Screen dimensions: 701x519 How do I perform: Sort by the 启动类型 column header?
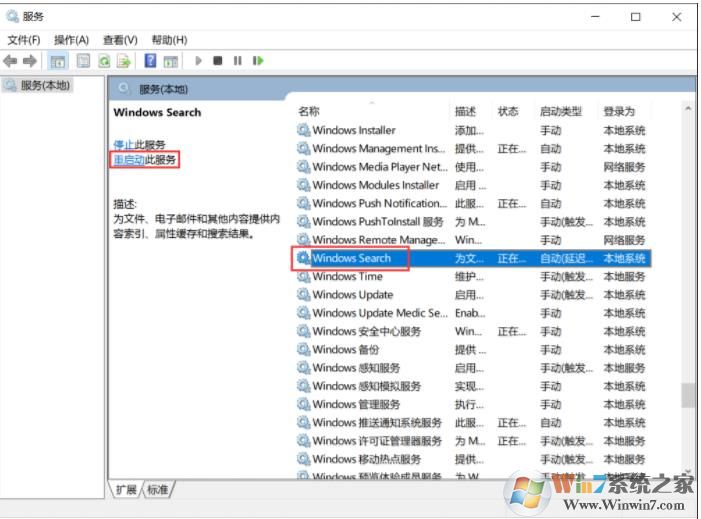pos(561,111)
